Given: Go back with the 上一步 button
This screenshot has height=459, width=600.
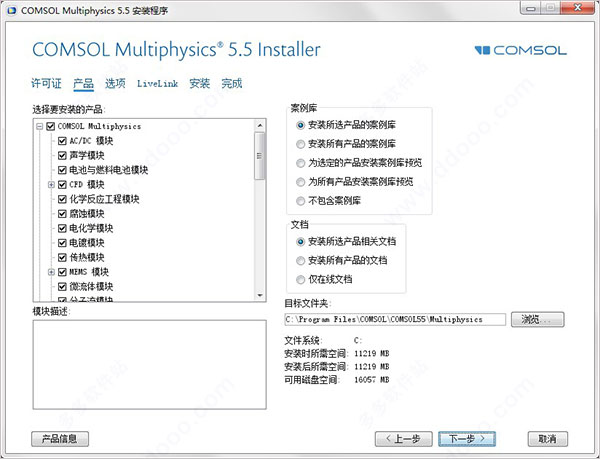Looking at the screenshot, I should 404,439.
